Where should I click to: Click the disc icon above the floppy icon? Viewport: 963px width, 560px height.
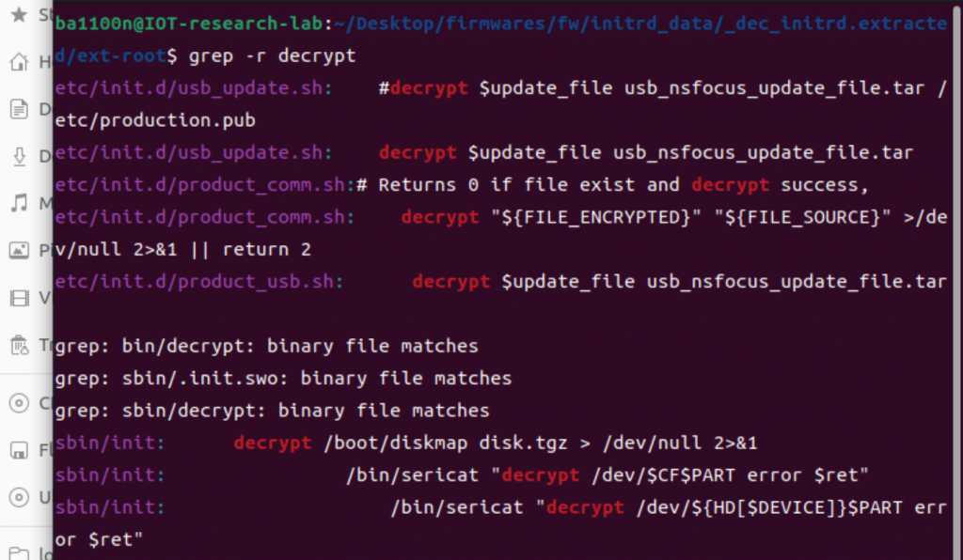click(18, 403)
